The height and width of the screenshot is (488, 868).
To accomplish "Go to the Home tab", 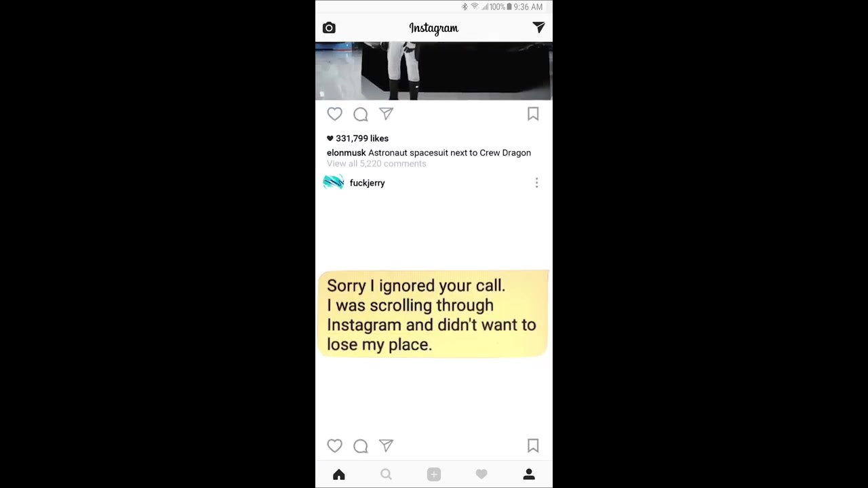I will (x=339, y=474).
